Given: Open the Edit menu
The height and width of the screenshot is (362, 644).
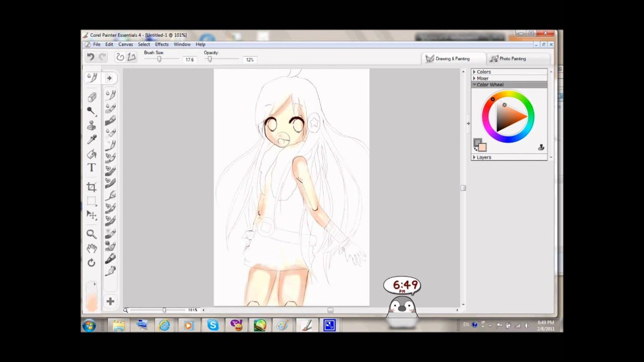Looking at the screenshot, I should 109,44.
